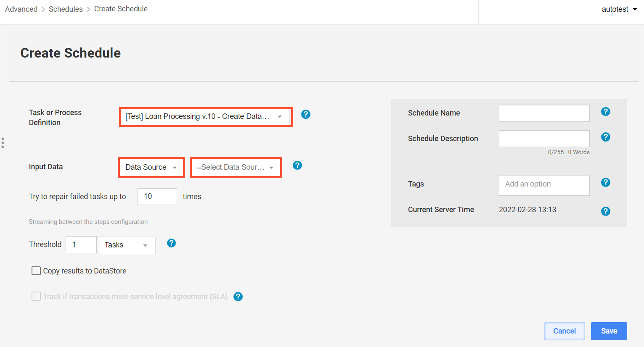This screenshot has height=347, width=644.
Task: Open the autotest user menu
Action: tap(619, 9)
